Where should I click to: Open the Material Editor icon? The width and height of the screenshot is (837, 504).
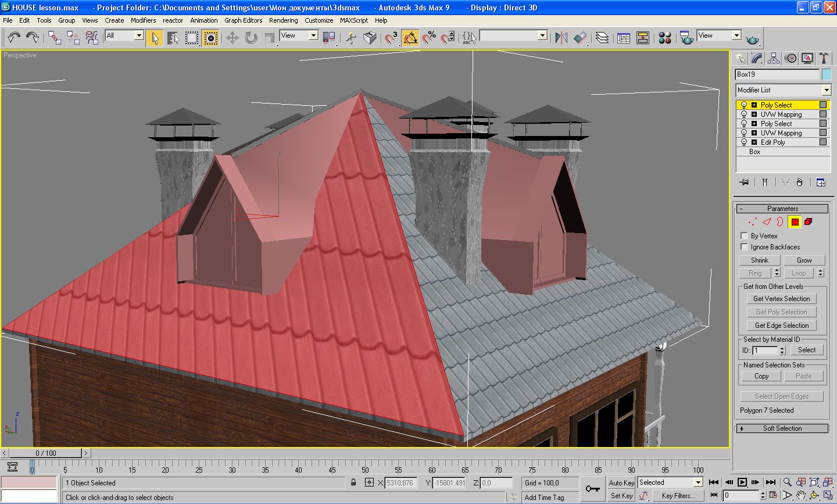click(666, 38)
